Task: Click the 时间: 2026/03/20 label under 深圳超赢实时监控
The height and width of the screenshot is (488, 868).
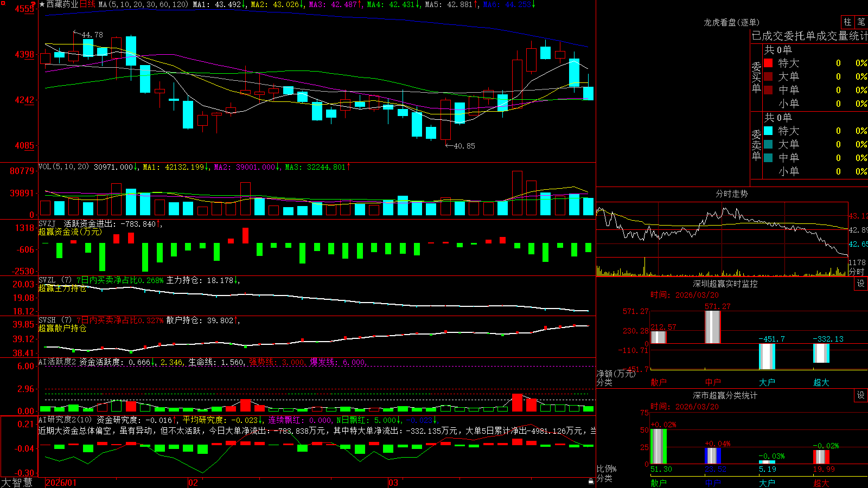Action: [x=685, y=295]
